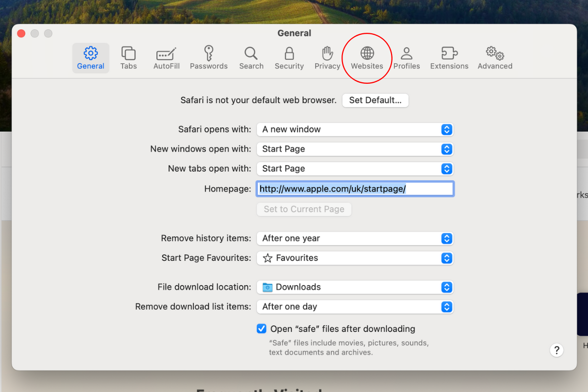Uncheck Open "safe" files after downloading
The image size is (588, 392).
pos(262,329)
